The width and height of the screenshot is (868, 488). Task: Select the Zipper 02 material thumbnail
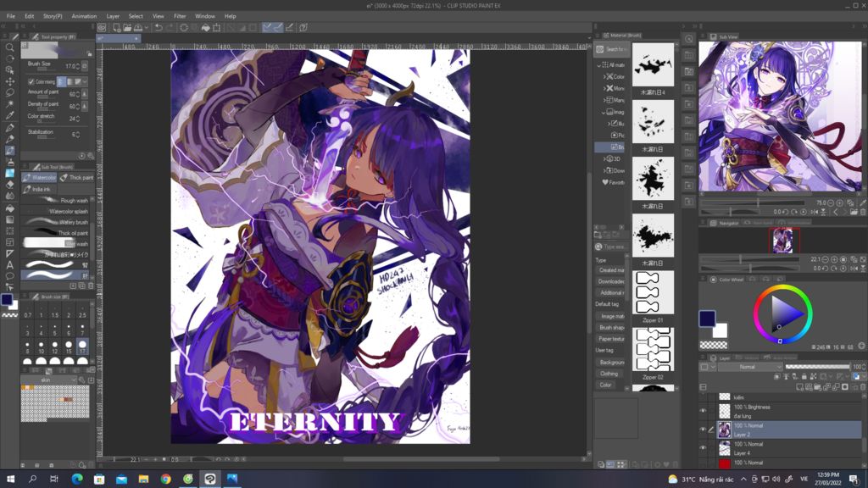pyautogui.click(x=654, y=350)
